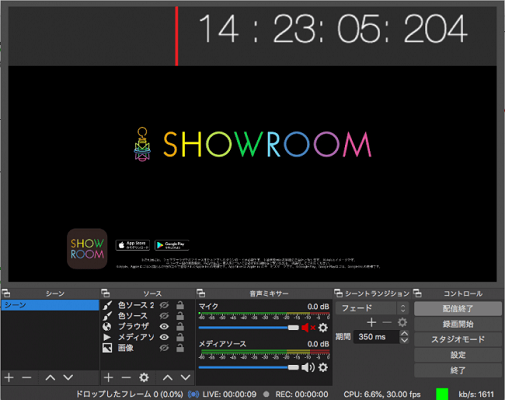
Task: Open 設定 settings button
Action: pyautogui.click(x=458, y=355)
